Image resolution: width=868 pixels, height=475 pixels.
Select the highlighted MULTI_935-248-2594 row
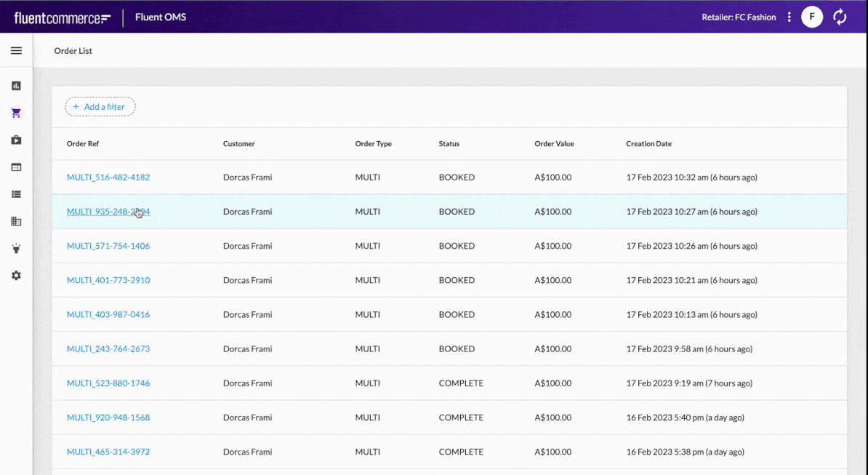click(108, 211)
